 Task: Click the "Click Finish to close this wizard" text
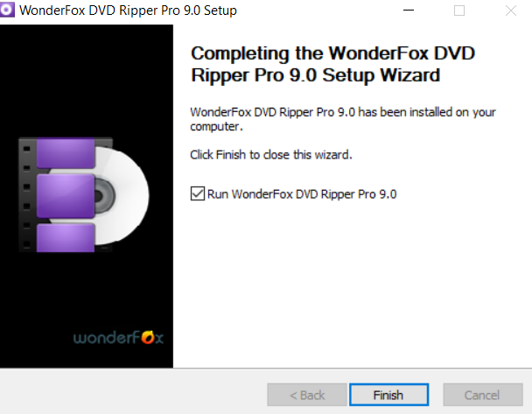(x=271, y=155)
